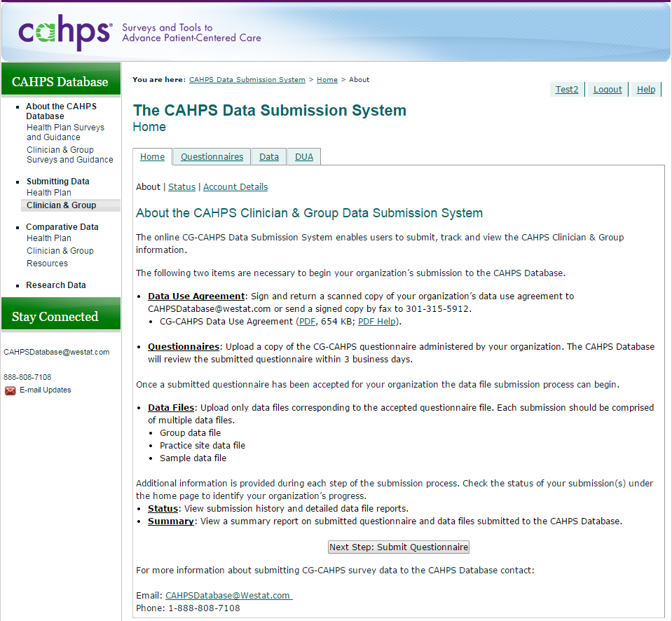
Task: Click the Stay Connected green header
Action: point(61,314)
